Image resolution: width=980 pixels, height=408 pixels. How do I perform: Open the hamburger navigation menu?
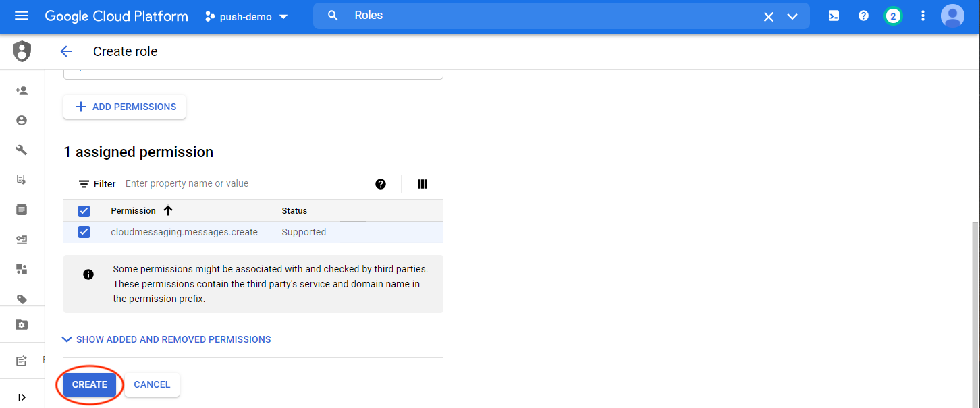(22, 16)
